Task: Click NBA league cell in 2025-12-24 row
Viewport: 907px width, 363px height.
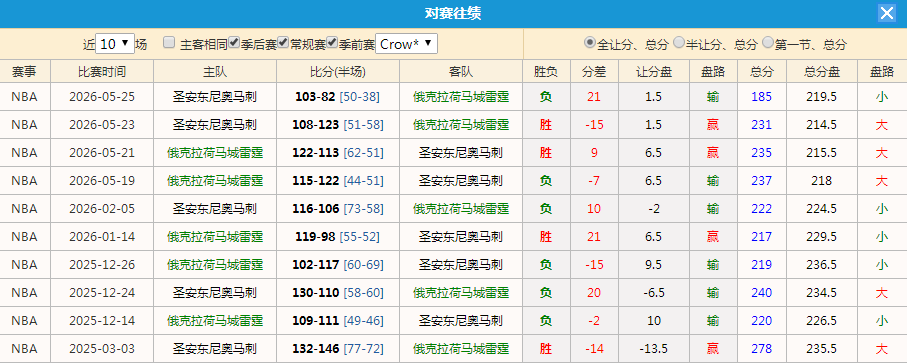Action: click(x=24, y=293)
